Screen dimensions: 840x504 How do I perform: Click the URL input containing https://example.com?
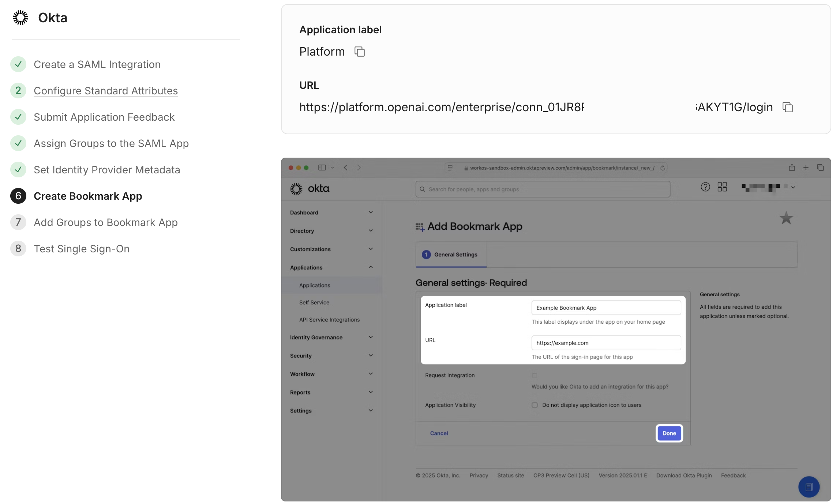click(x=606, y=343)
